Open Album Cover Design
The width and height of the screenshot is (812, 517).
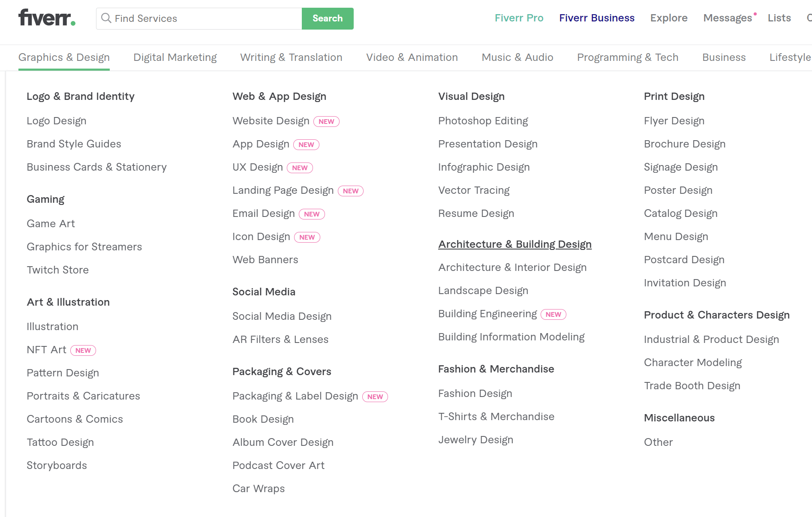point(283,442)
